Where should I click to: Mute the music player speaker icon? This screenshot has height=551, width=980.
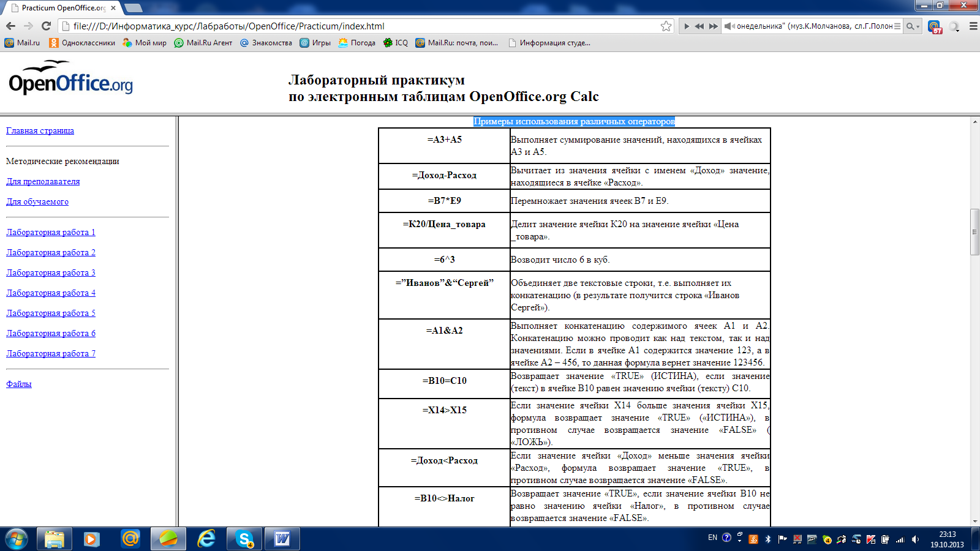click(729, 26)
